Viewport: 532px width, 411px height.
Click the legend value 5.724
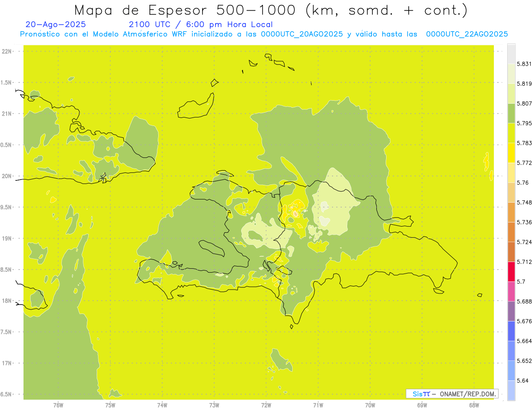click(x=524, y=242)
